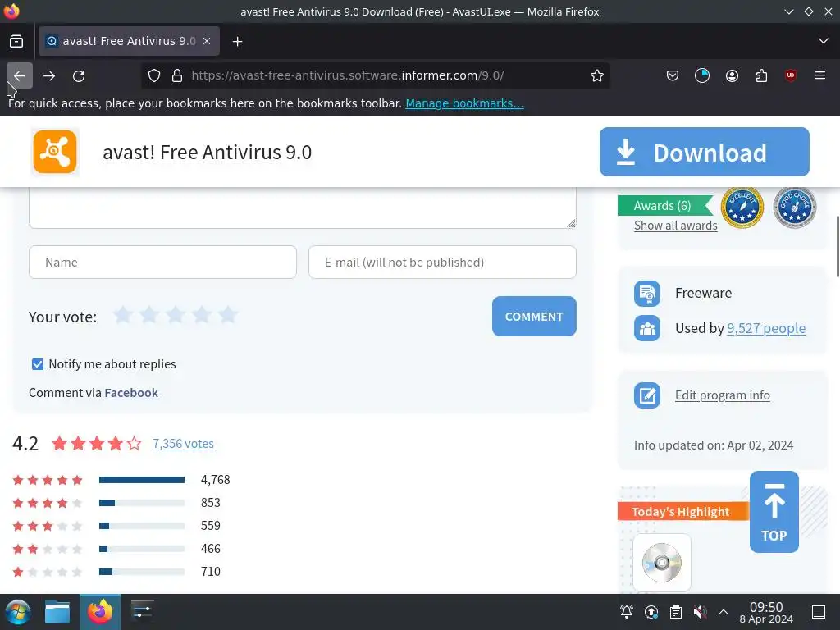Open the file manager from the taskbar

[57, 612]
